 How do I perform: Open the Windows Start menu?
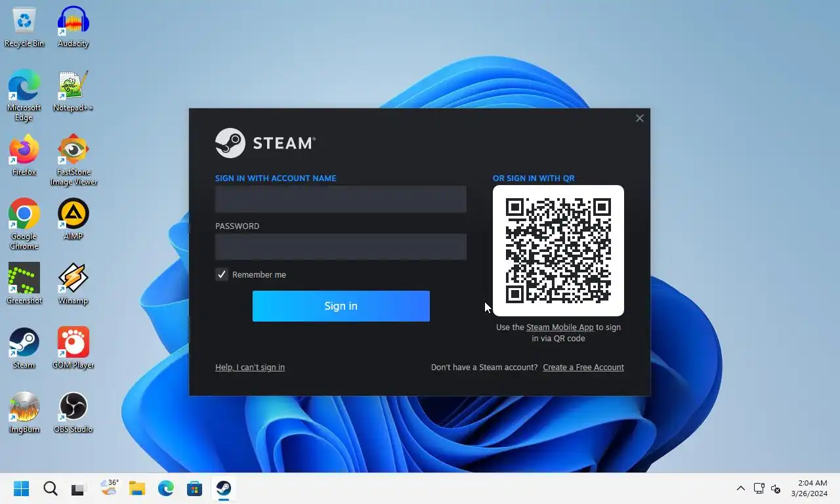coord(22,488)
